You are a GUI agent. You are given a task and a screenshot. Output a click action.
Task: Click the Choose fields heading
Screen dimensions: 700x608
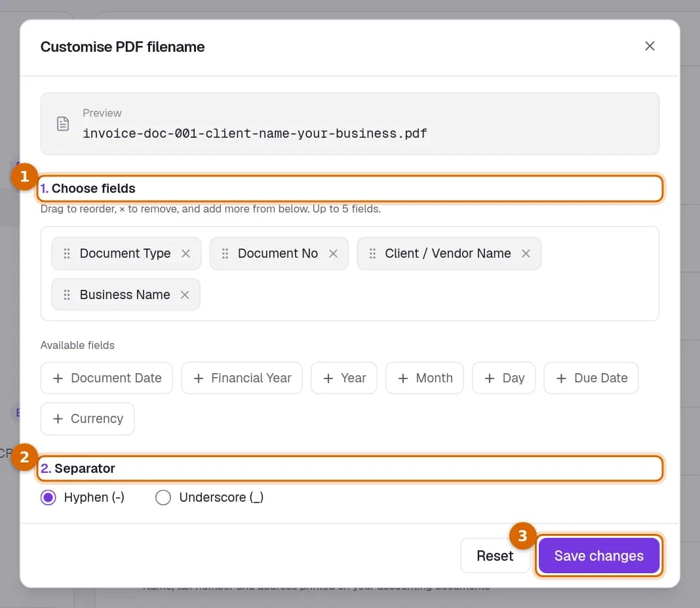pos(88,188)
